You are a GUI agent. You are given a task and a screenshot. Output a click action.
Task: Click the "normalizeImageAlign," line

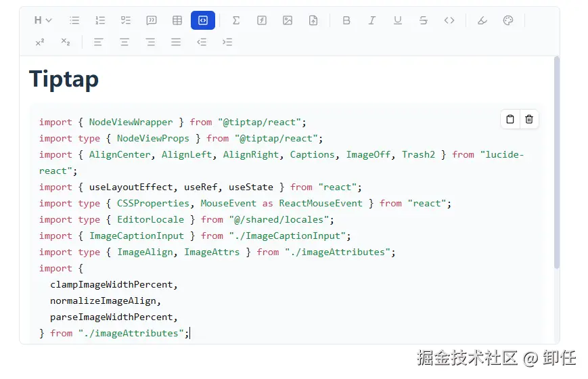pos(106,301)
